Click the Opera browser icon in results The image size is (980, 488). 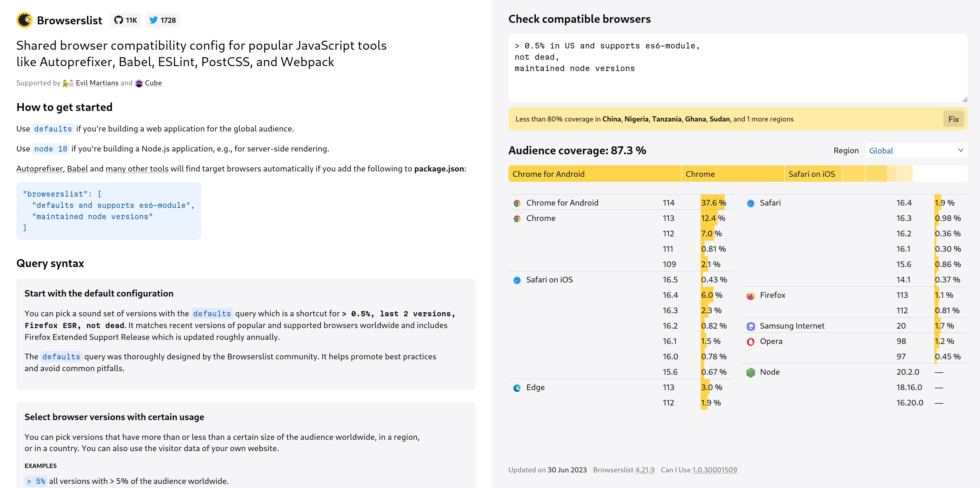pos(750,342)
